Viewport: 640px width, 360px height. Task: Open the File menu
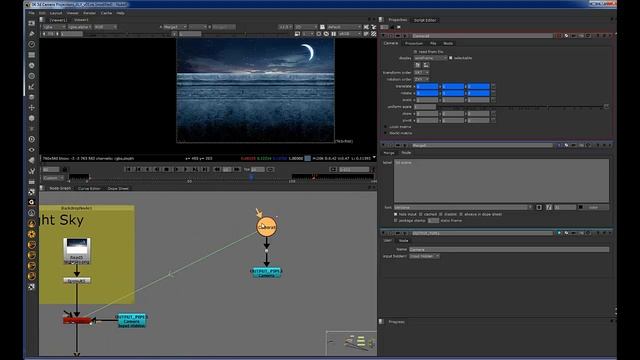pos(31,13)
